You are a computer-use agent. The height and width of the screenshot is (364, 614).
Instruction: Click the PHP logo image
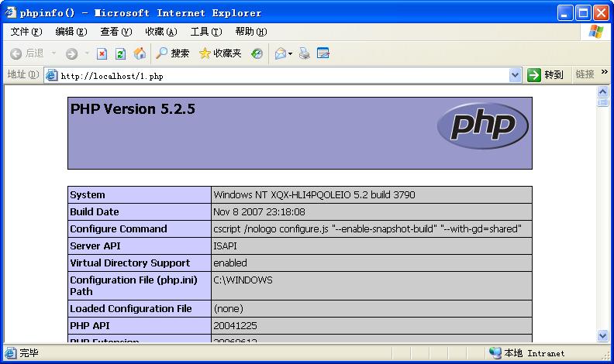(483, 125)
